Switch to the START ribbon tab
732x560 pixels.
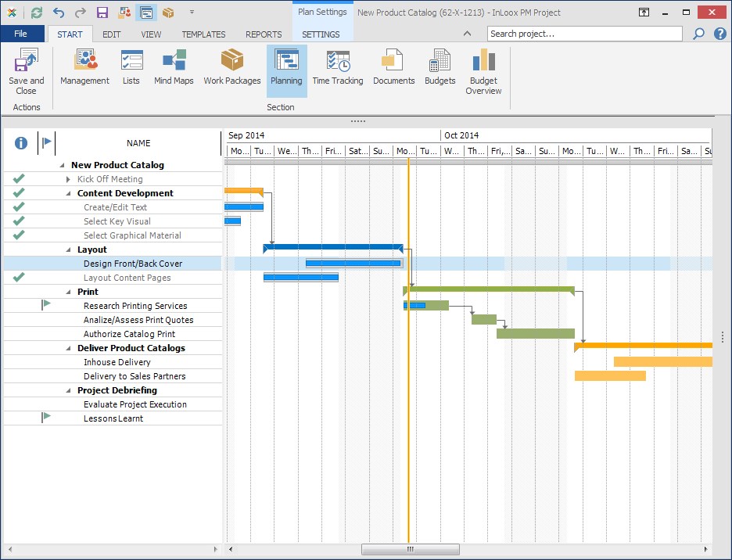[70, 34]
